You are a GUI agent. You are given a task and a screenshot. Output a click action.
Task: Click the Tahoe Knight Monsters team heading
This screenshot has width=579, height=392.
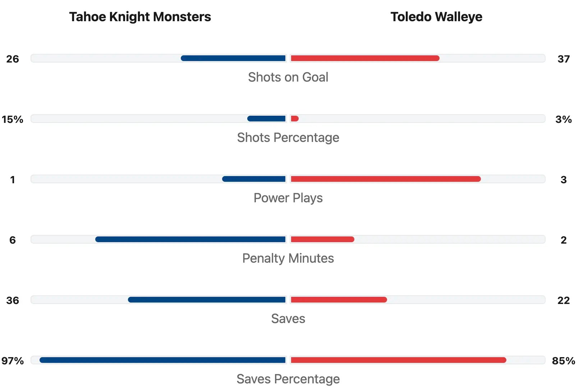140,17
